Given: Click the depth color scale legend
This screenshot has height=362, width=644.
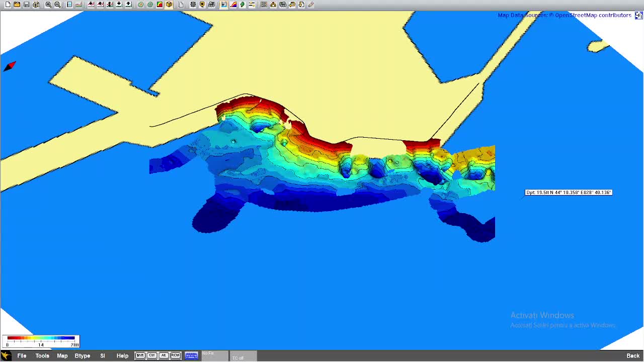Looking at the screenshot, I should 41,341.
